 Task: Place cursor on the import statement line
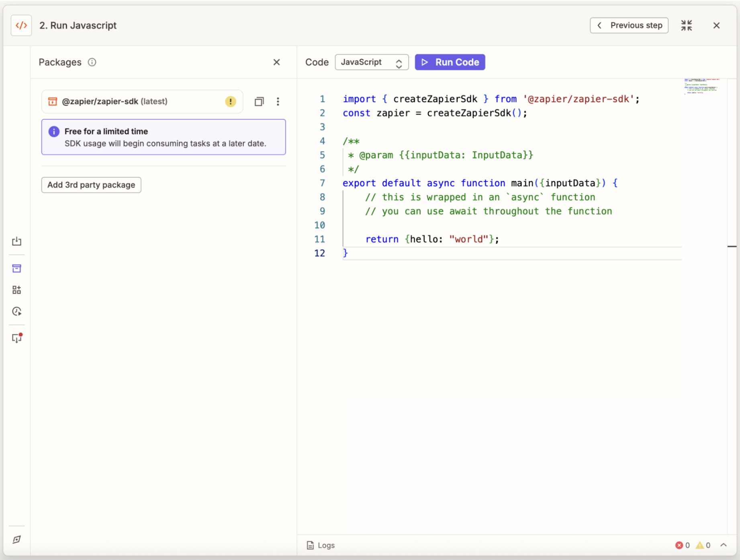[491, 99]
